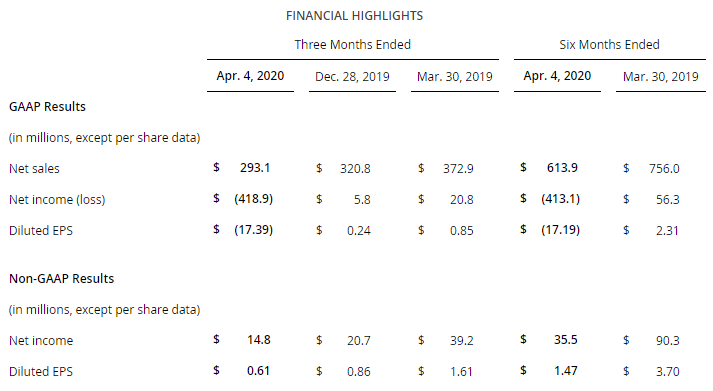Click diluted EPS value 0.24
Viewport: 713px width, 391px height.
(x=359, y=231)
